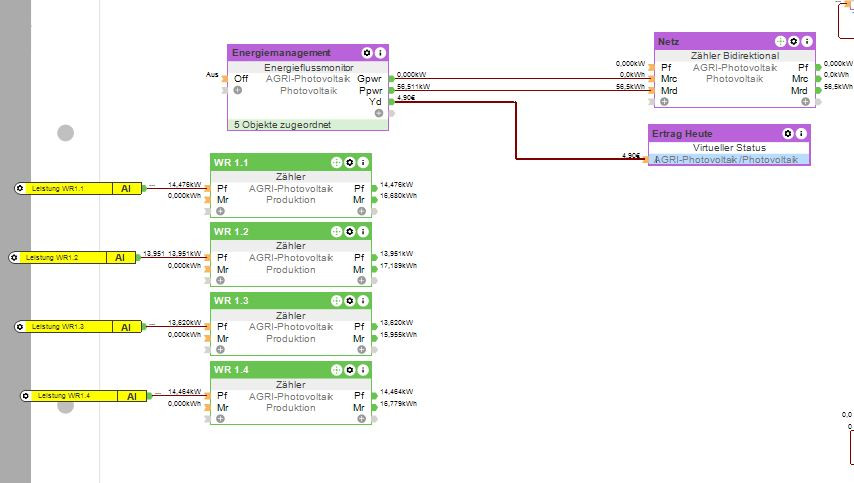854x483 pixels.
Task: Expand more outputs on Netz block
Action: tap(806, 102)
